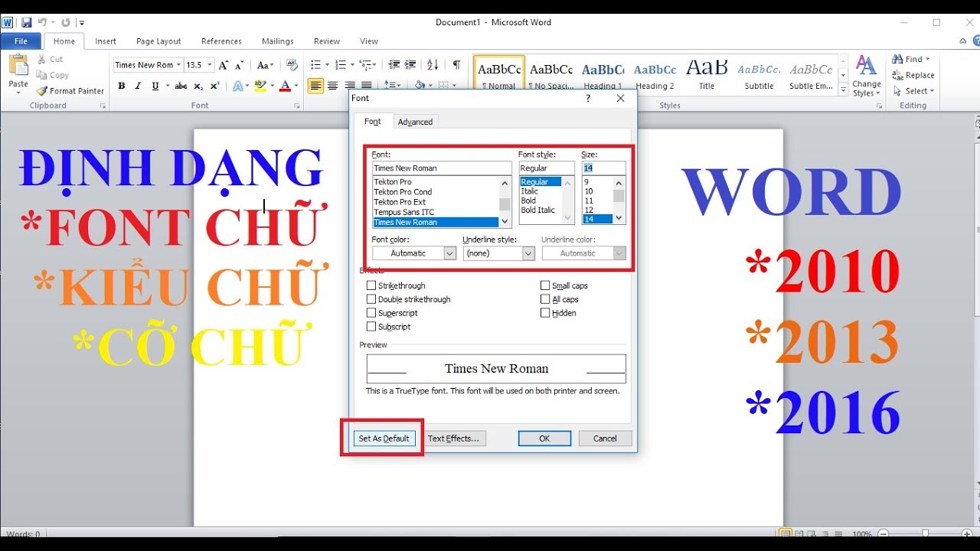Screen dimensions: 980x551
Task: Cancel the Font dialog
Action: 605,439
